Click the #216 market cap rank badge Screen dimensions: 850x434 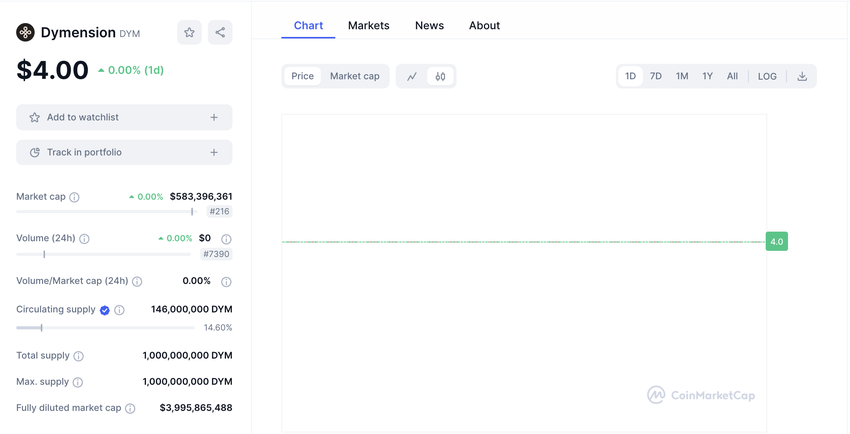(220, 211)
